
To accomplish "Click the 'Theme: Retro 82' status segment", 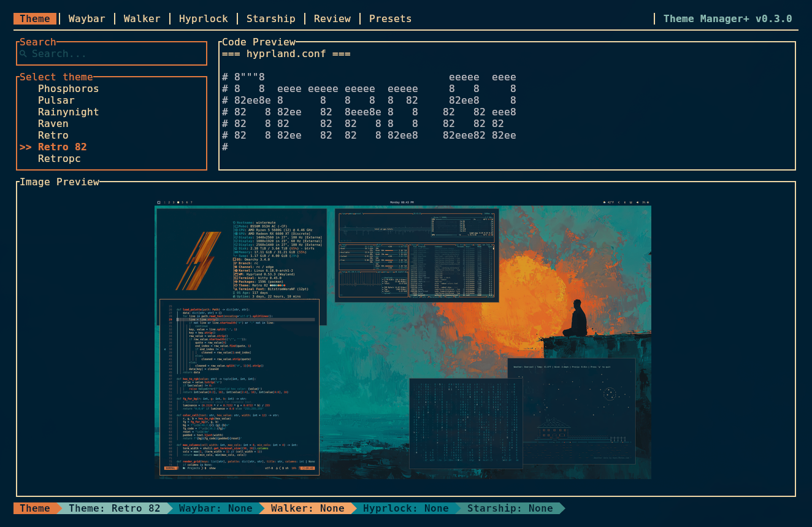I will tap(114, 508).
